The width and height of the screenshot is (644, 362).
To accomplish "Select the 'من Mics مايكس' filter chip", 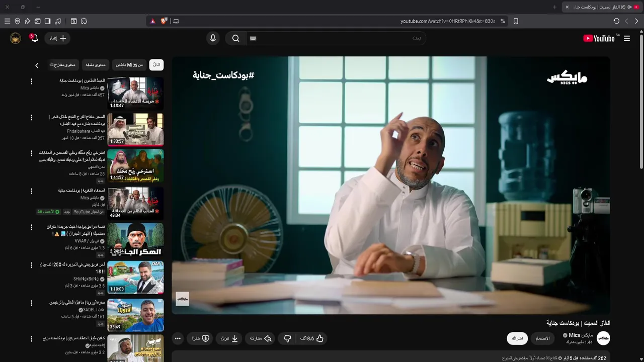I will point(129,65).
